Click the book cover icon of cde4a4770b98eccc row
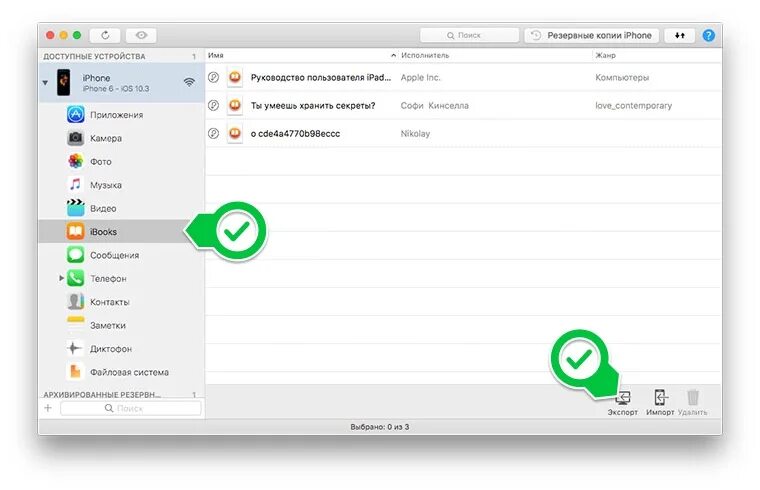 click(x=235, y=133)
